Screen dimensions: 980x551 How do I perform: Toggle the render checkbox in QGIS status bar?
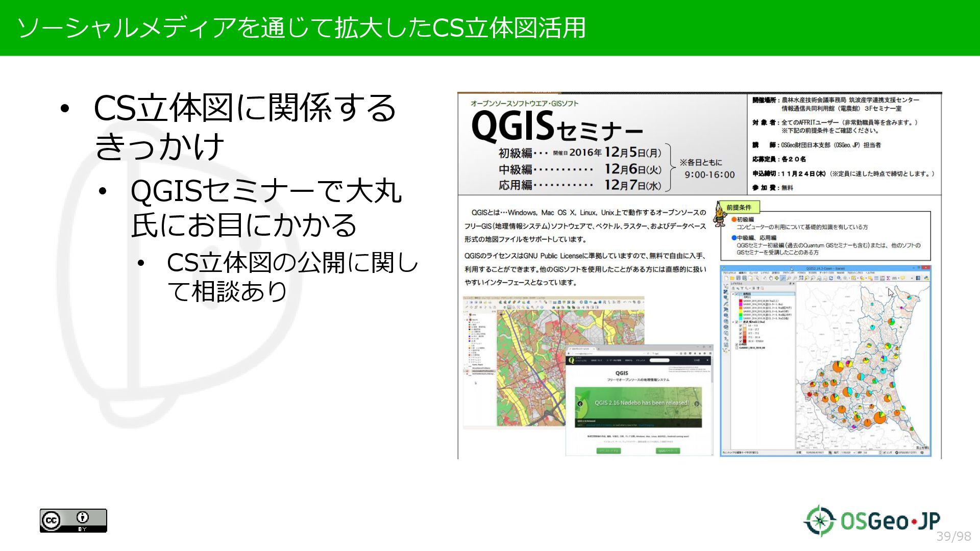(x=884, y=453)
